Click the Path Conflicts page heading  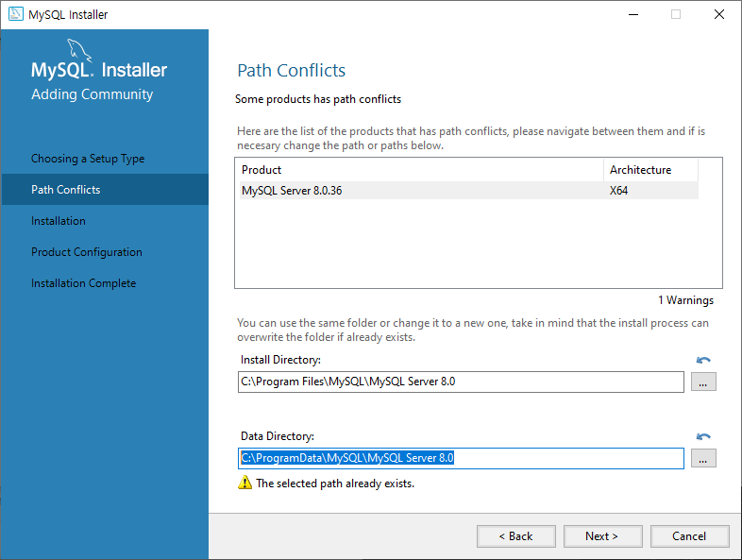pos(292,71)
